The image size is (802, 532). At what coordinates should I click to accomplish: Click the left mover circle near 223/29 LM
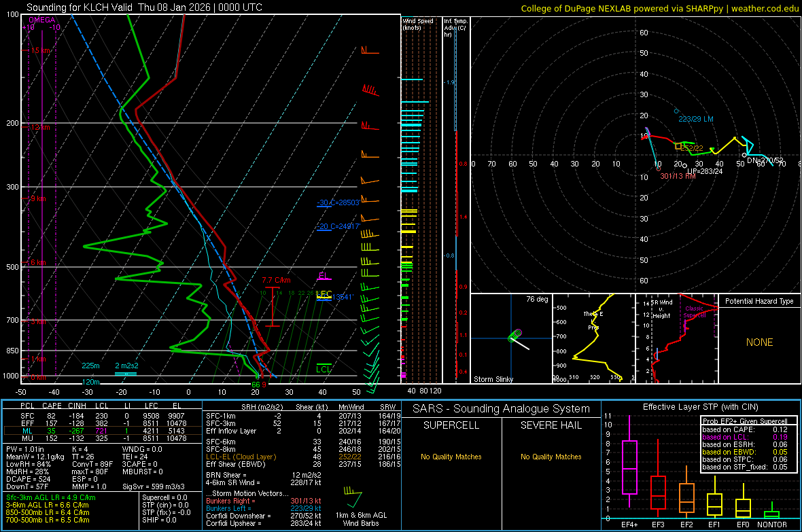676,111
